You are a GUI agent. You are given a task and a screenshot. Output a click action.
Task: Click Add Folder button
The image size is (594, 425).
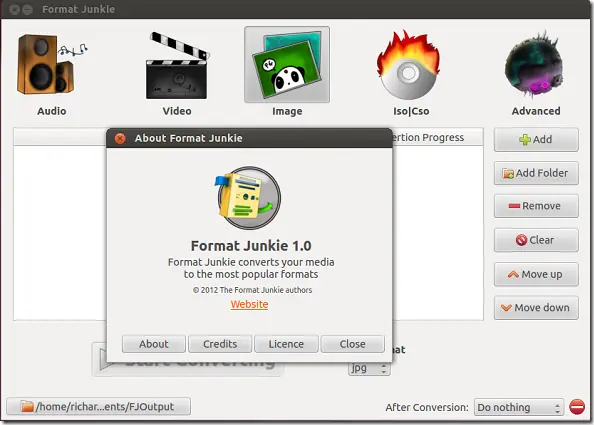point(536,173)
